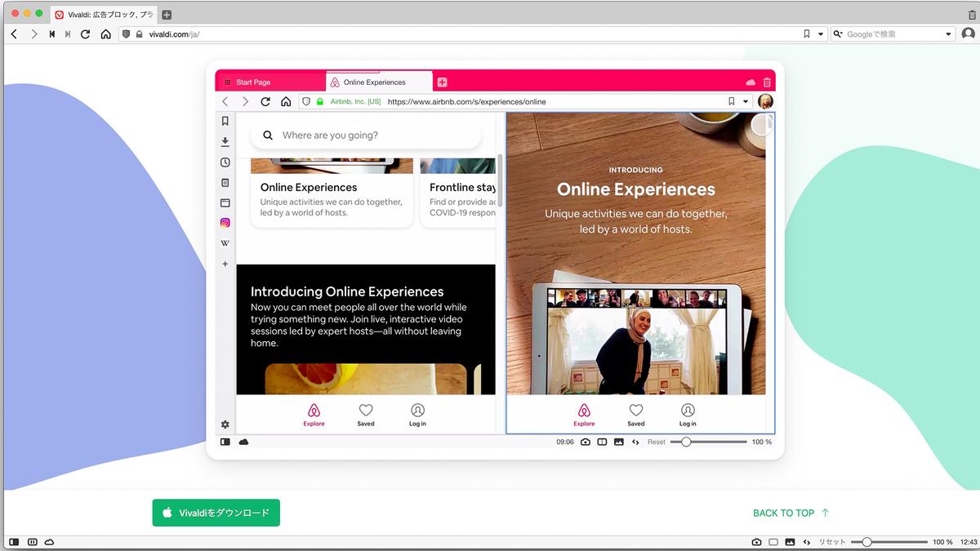Toggle the panel from the outer status bar

(14, 542)
